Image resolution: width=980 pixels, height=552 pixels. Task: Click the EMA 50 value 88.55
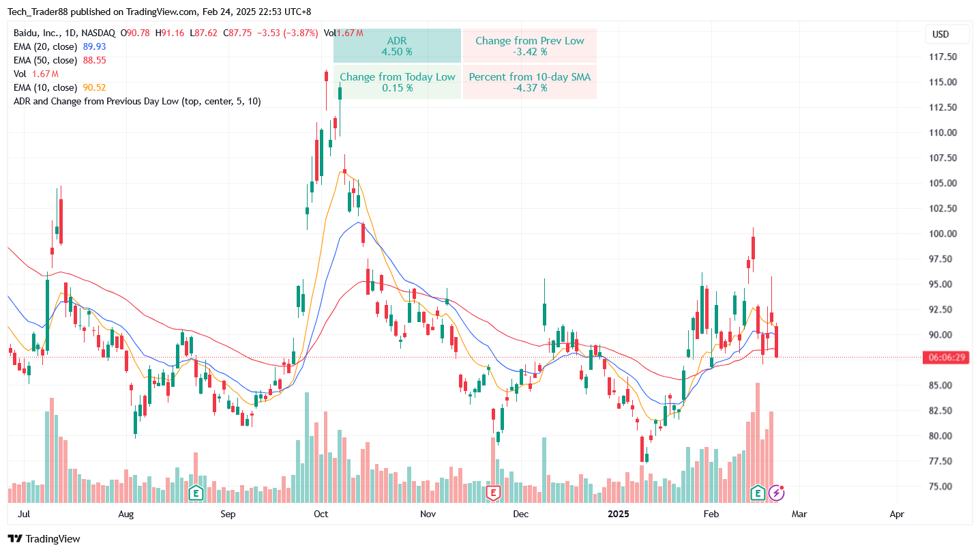(x=94, y=60)
